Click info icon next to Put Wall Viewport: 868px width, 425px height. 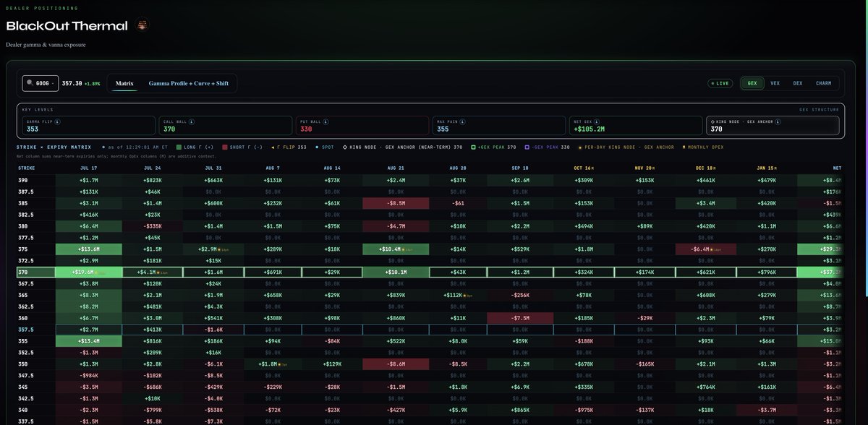[x=325, y=121]
